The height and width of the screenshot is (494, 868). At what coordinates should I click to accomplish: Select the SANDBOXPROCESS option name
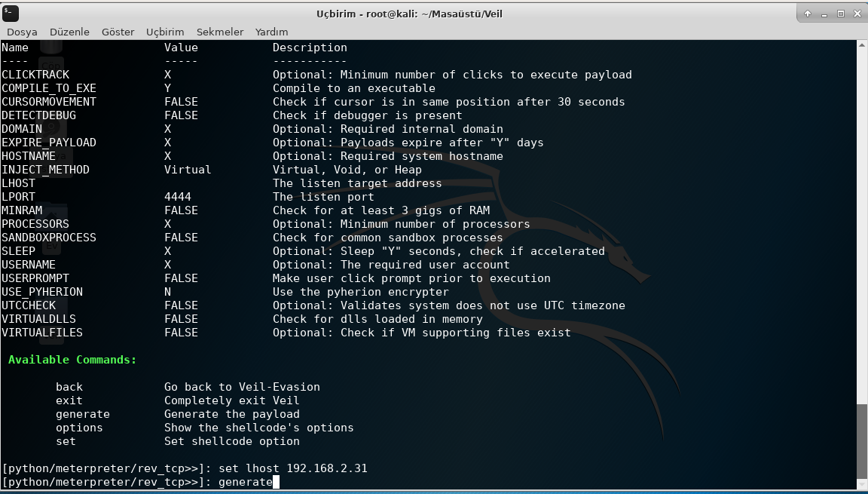(x=49, y=238)
